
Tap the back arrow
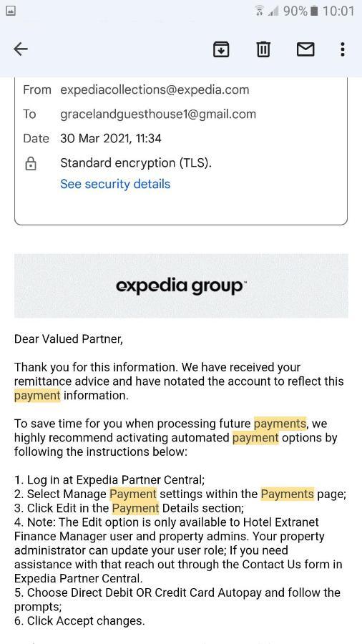[21, 49]
